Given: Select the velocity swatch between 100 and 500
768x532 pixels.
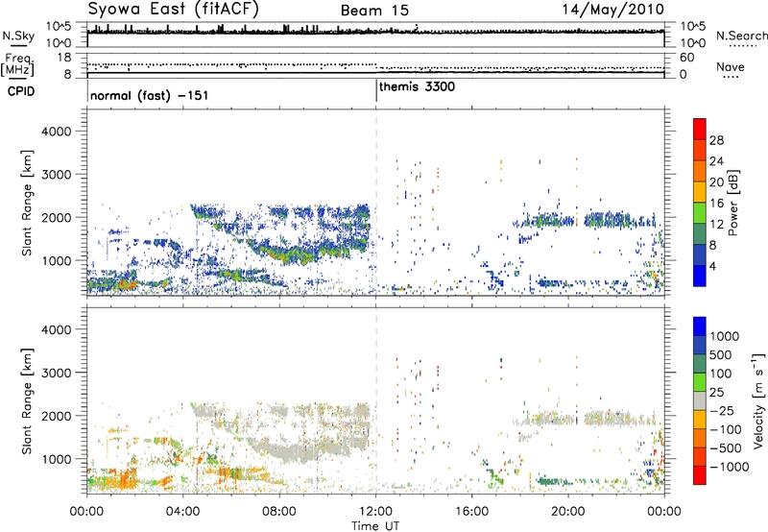Looking at the screenshot, I should click(x=700, y=364).
